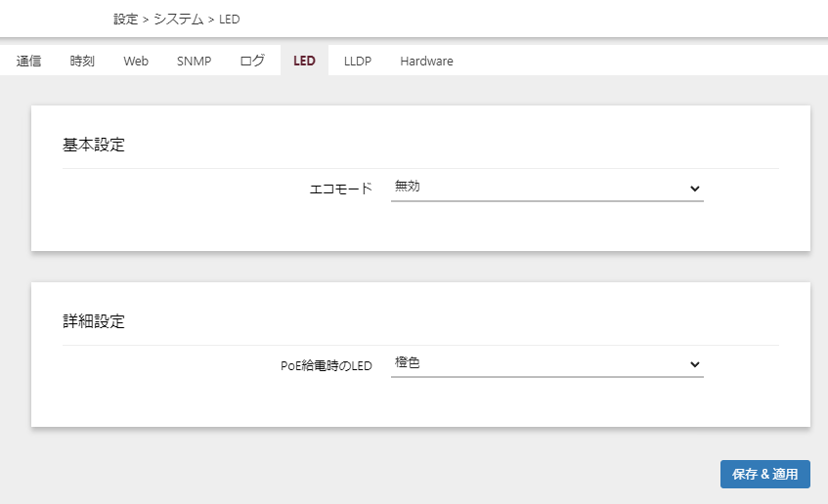The height and width of the screenshot is (504, 828).
Task: Switch to the 時刻 tab
Action: coord(82,61)
